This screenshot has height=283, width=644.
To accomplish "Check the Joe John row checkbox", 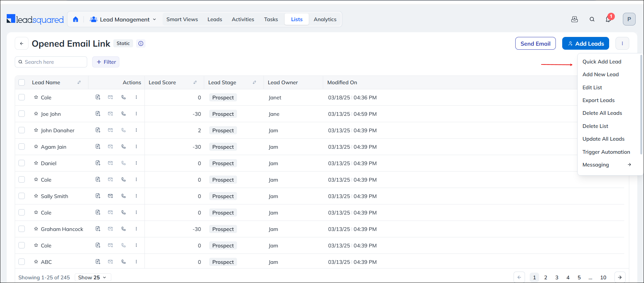I will pos(22,114).
